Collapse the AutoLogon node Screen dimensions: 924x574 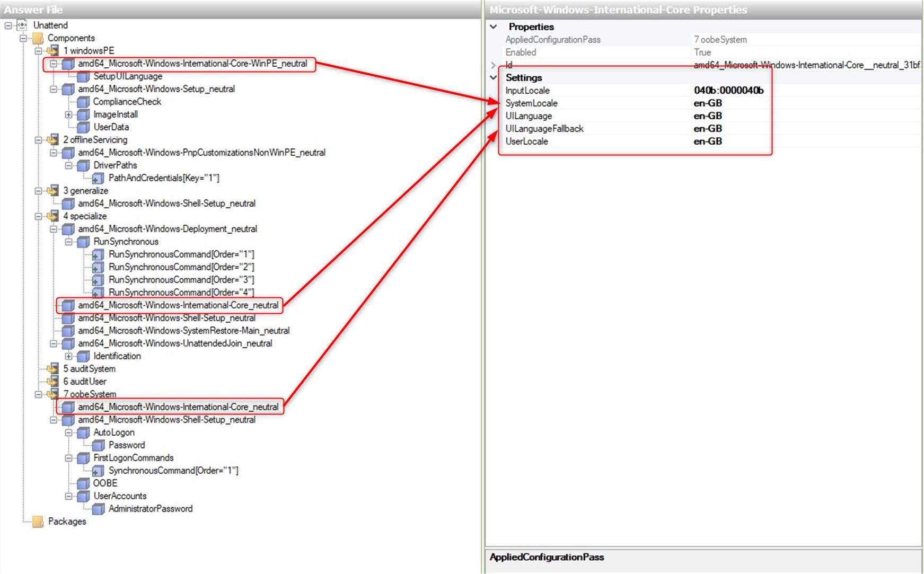(68, 432)
